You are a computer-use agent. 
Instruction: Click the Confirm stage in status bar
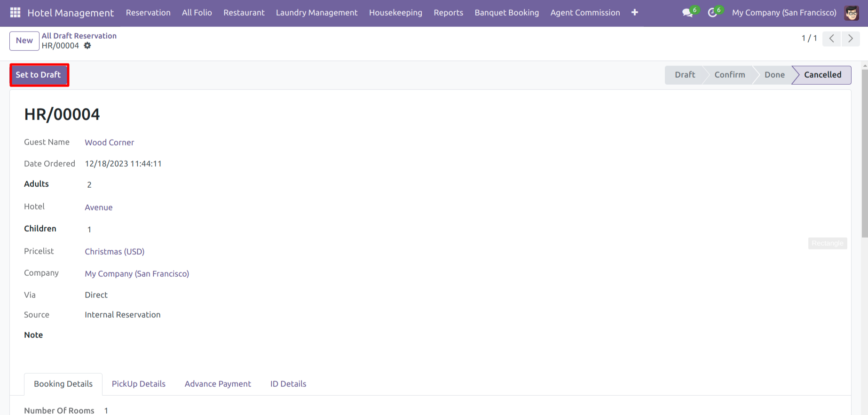tap(729, 75)
